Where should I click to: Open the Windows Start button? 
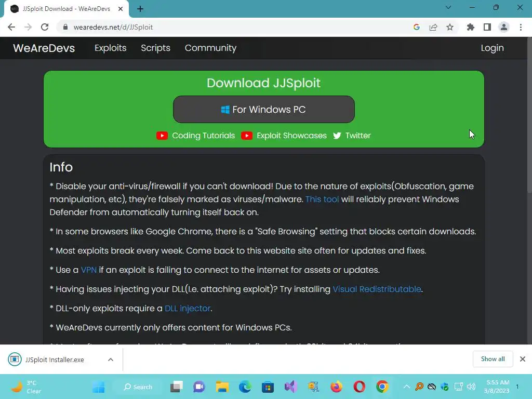[98, 387]
